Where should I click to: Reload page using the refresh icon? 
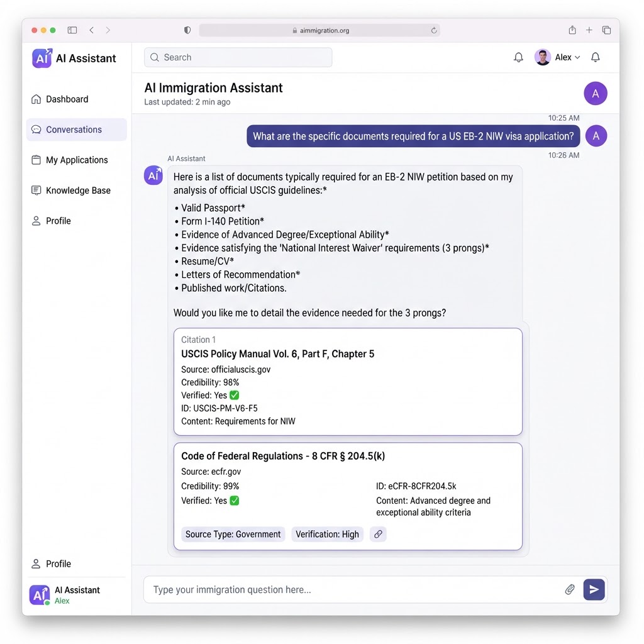tap(434, 30)
